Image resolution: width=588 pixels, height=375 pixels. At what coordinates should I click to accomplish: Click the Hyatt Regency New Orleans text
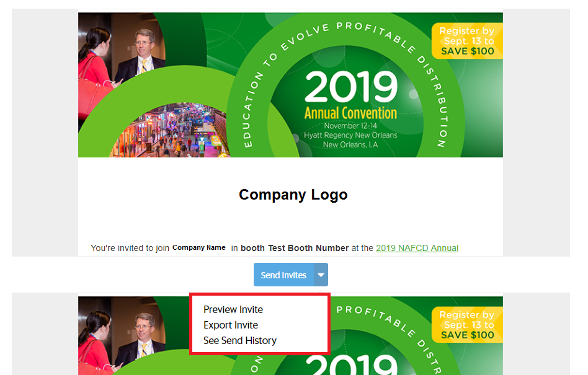pos(350,135)
